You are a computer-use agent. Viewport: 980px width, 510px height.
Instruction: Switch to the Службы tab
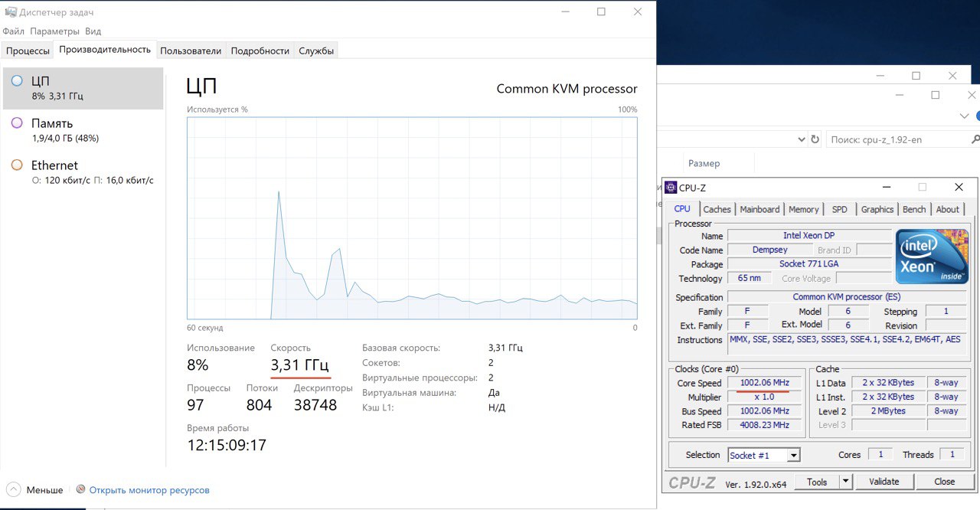pyautogui.click(x=316, y=51)
